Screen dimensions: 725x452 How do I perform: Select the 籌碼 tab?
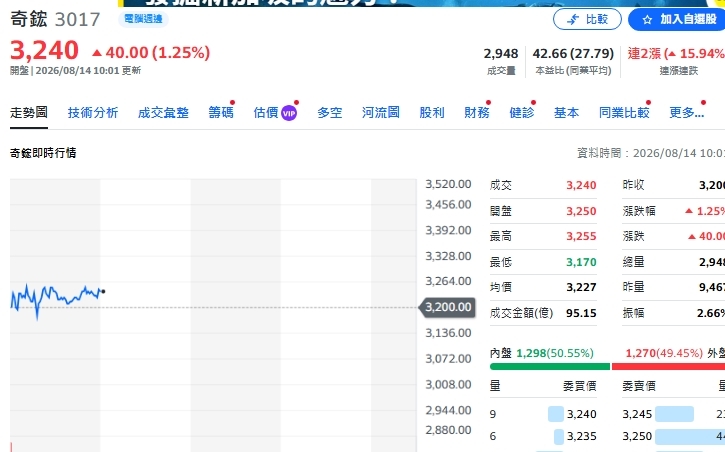tap(221, 112)
